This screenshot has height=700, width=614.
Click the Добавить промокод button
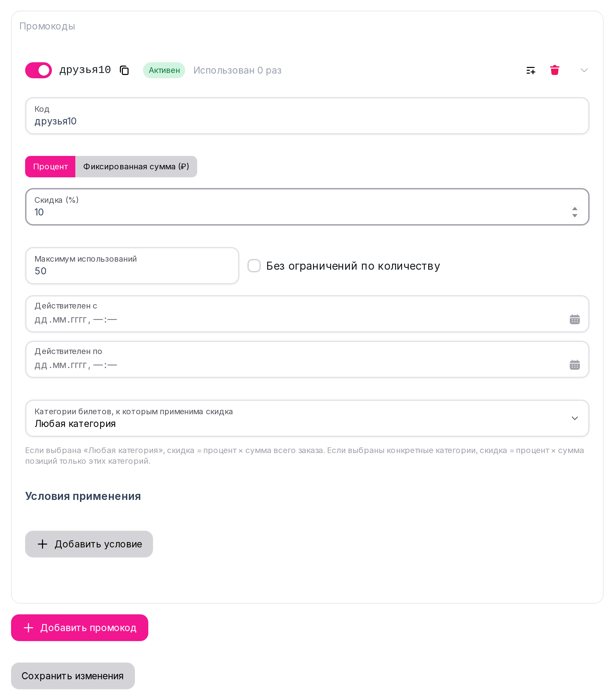click(79, 627)
